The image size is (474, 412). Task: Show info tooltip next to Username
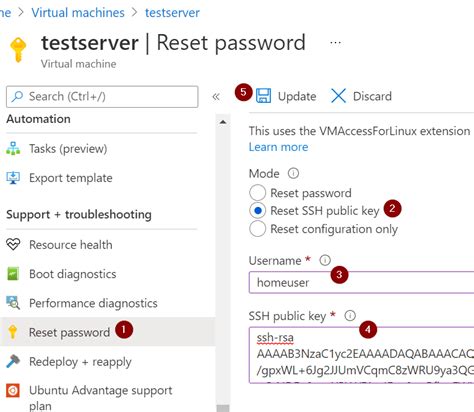coord(325,260)
